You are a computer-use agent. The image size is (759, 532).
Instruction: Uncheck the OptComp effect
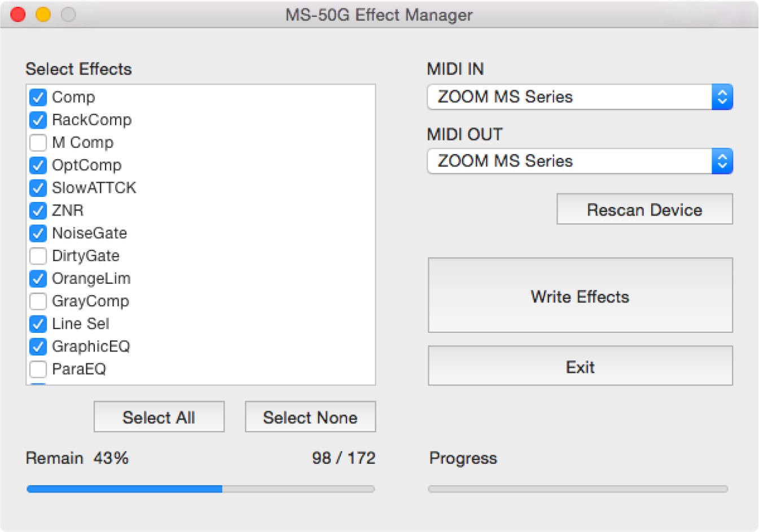[38, 165]
